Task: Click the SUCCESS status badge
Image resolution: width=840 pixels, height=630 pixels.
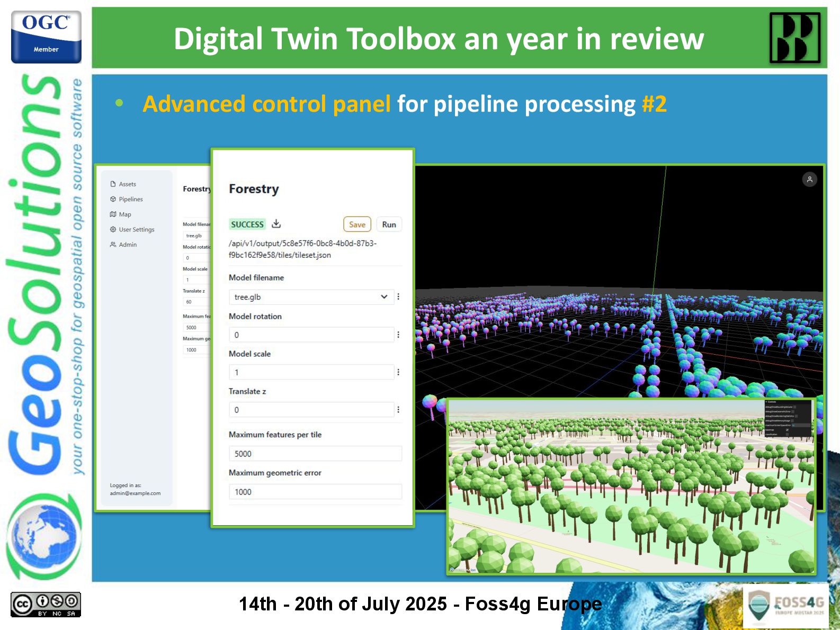Action: coord(247,224)
